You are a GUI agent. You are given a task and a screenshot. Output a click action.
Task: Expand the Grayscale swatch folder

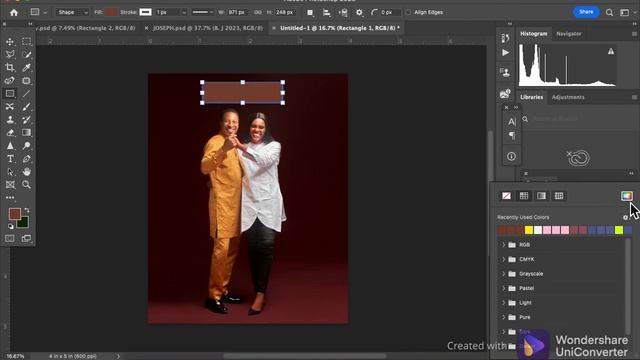click(x=503, y=274)
